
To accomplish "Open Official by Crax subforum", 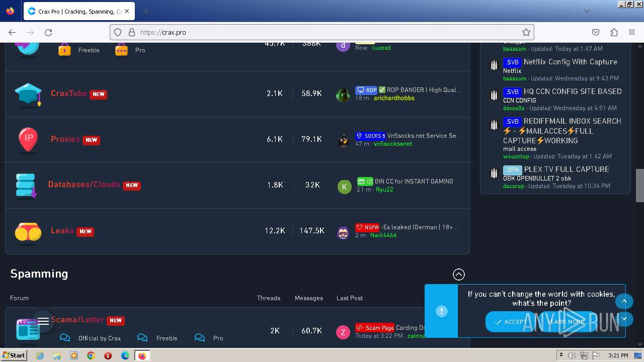I will [100, 338].
